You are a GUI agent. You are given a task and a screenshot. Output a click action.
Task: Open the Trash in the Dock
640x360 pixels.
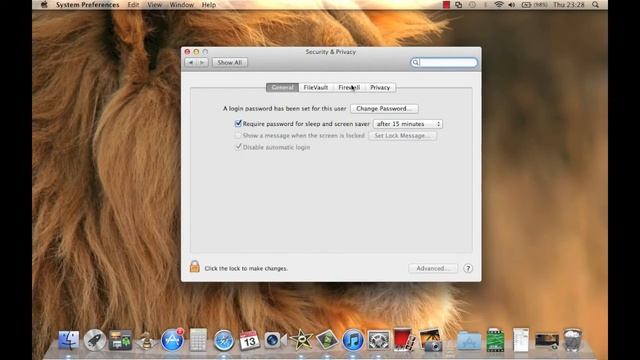pos(572,340)
